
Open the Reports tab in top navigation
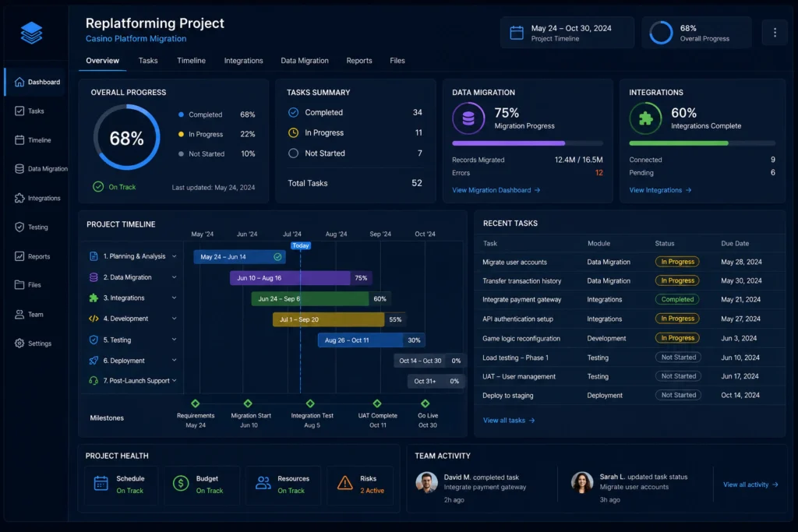358,61
